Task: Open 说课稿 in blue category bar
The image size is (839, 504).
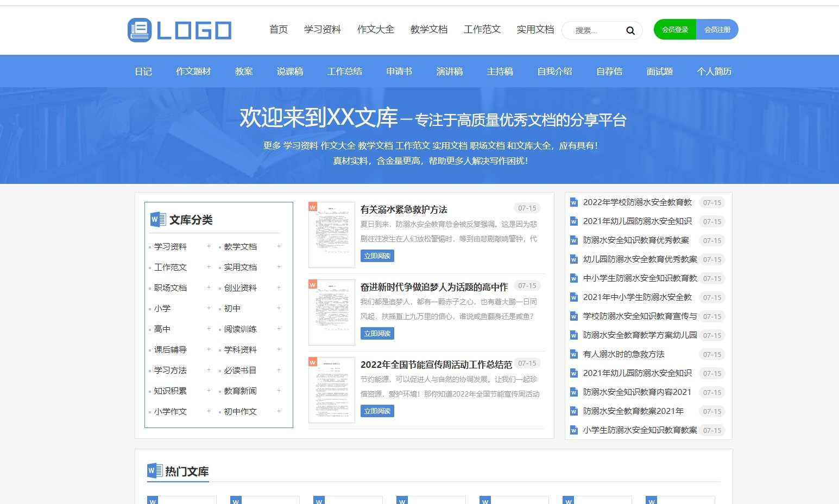Action: point(290,71)
